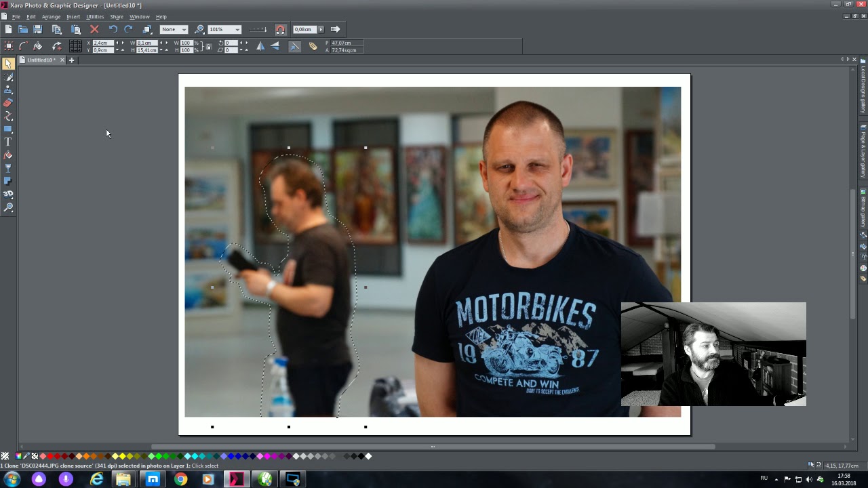Image resolution: width=868 pixels, height=488 pixels.
Task: Flip the selection vertically
Action: [275, 46]
